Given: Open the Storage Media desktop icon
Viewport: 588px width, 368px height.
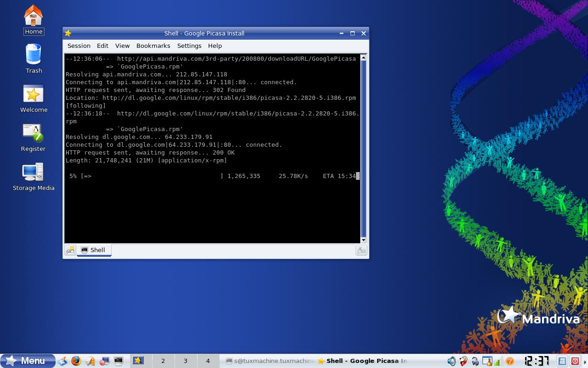Looking at the screenshot, I should [x=34, y=177].
